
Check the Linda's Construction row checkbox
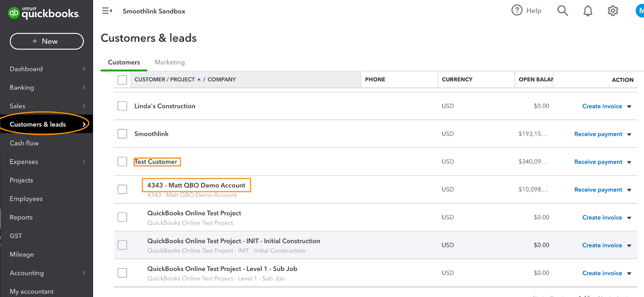tap(122, 106)
